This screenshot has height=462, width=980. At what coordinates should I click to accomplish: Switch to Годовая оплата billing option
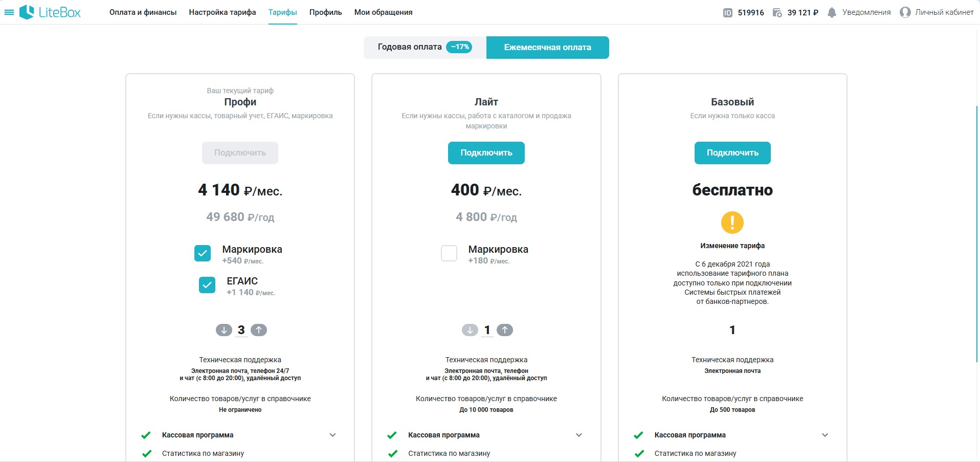point(425,47)
